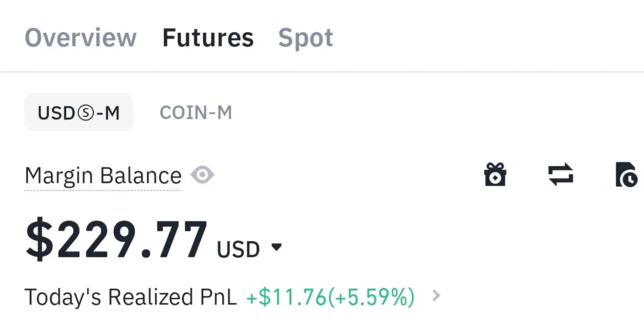644x335 pixels.
Task: Go to the Spot tab
Action: 305,38
